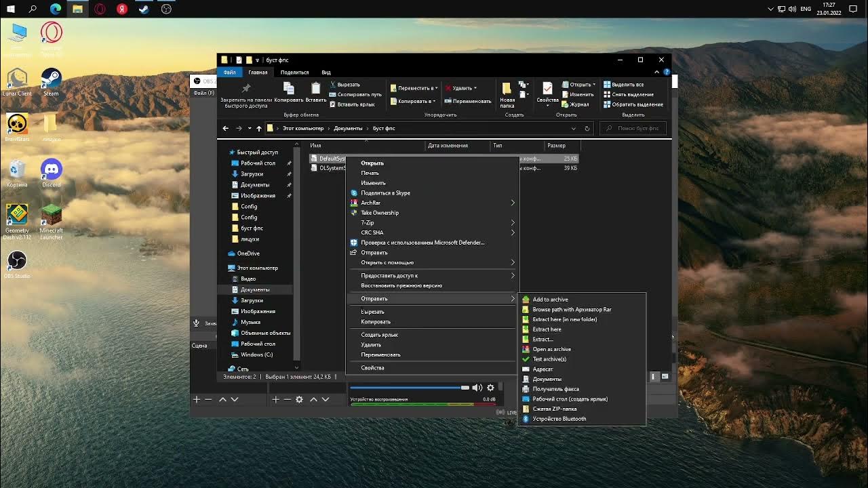Open the Файл tab
868x488 pixels.
click(229, 72)
